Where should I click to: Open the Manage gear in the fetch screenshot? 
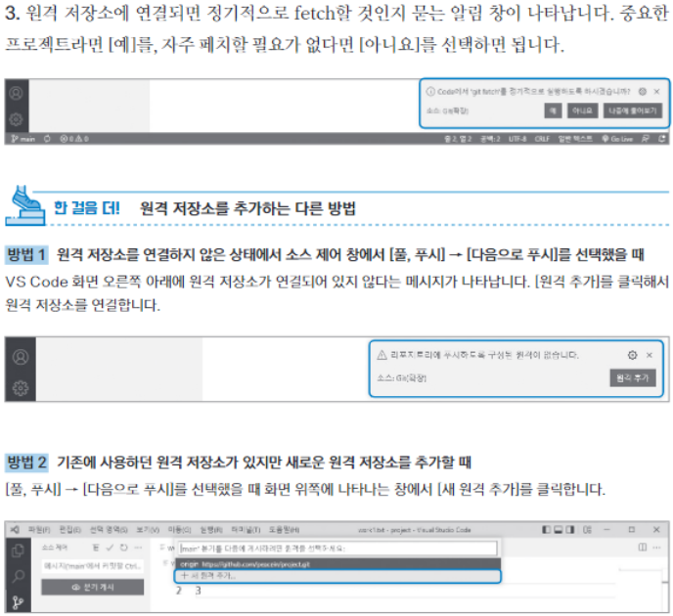(17, 119)
